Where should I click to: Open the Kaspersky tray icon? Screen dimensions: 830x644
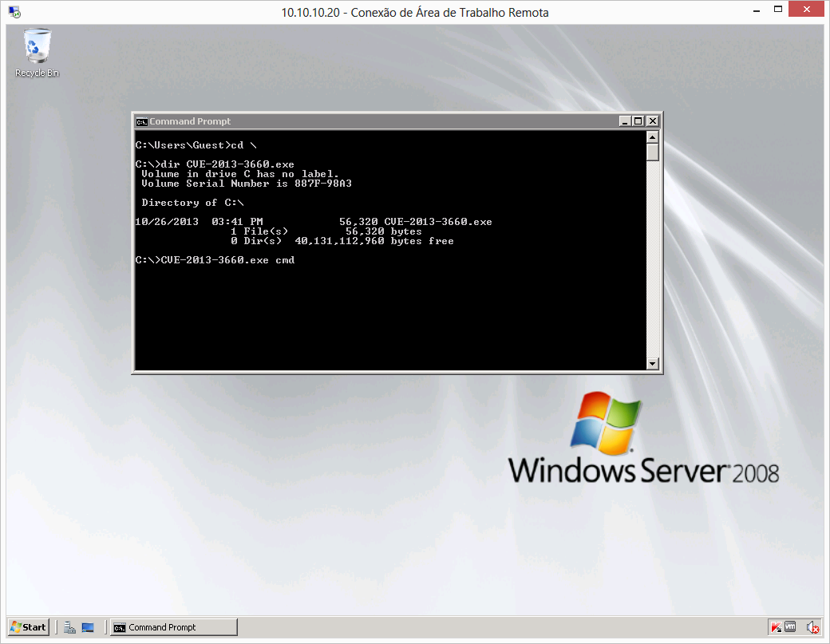(776, 627)
